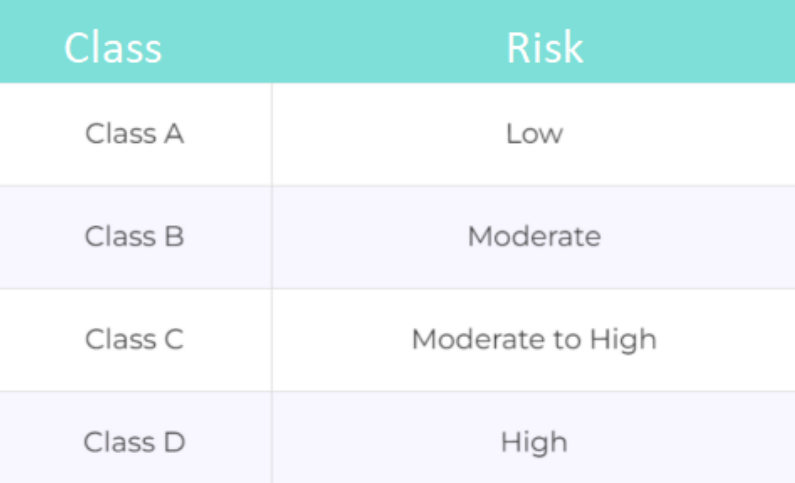Click the letter B in Class B
Viewport: 795px width, 483px height.
pyautogui.click(x=173, y=237)
